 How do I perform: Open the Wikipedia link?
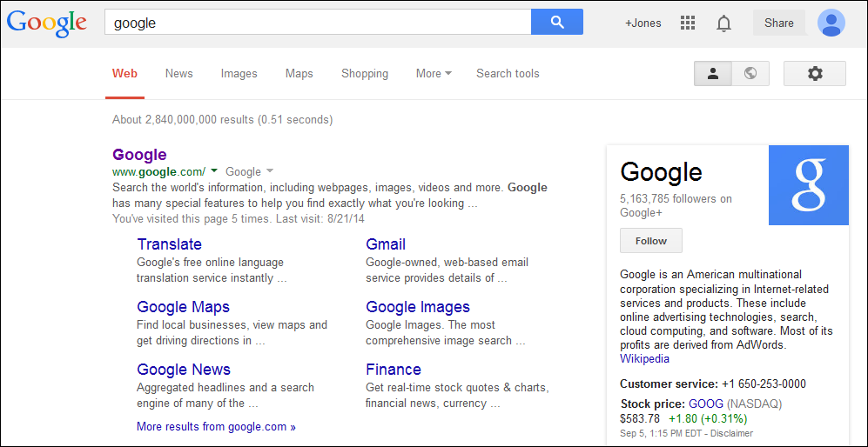(644, 358)
